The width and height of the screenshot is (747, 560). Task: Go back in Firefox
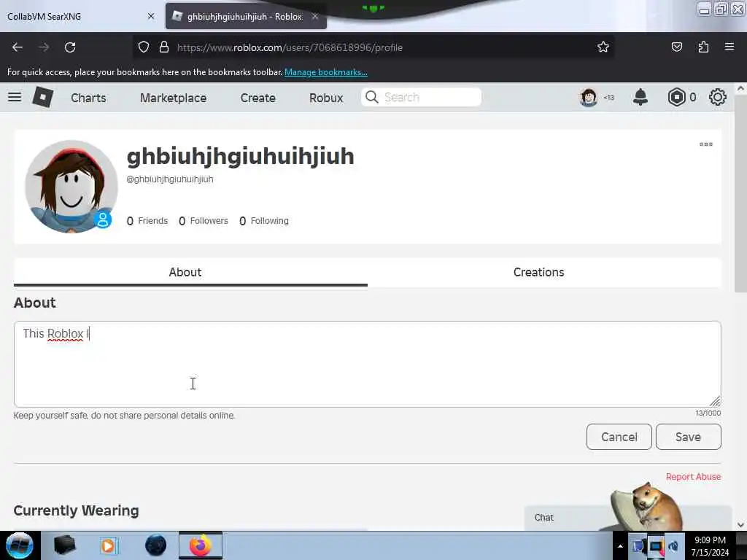coord(18,47)
